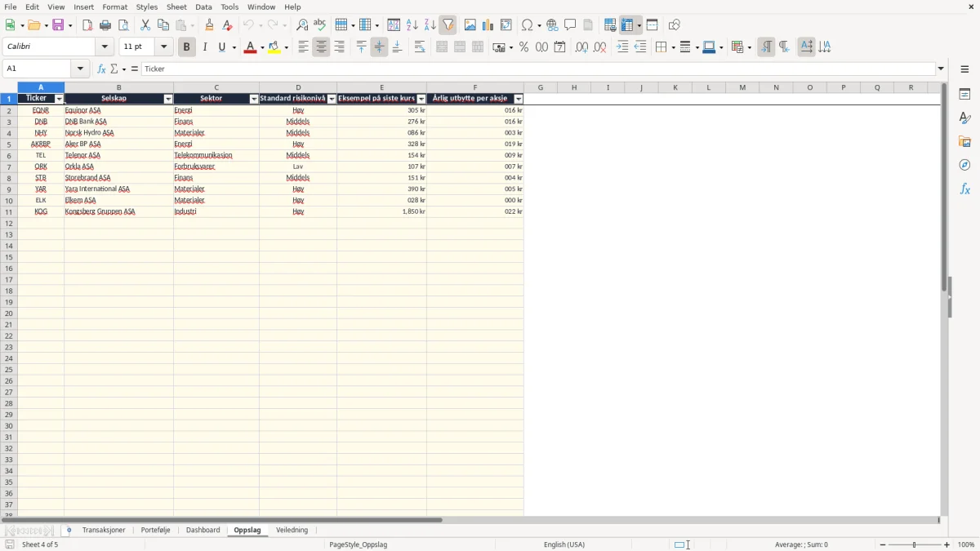This screenshot has height=551, width=980.
Task: Toggle the AutoFilter button
Action: [x=448, y=25]
